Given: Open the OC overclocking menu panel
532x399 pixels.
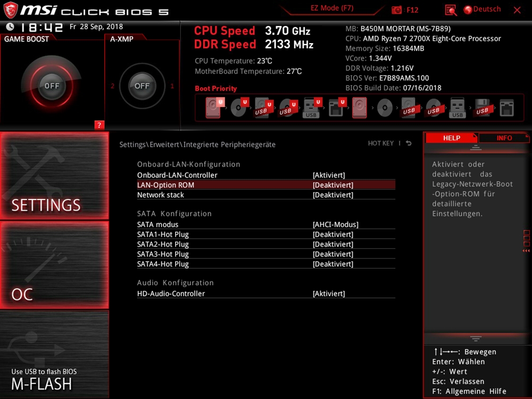Looking at the screenshot, I should coord(54,265).
